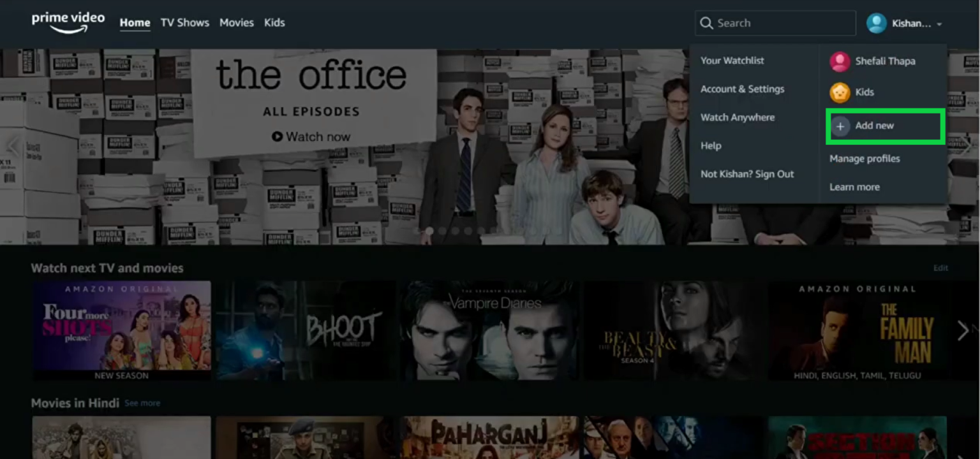Expand the Kishan account dropdown chevron
Screen dimensions: 980x459
[939, 24]
